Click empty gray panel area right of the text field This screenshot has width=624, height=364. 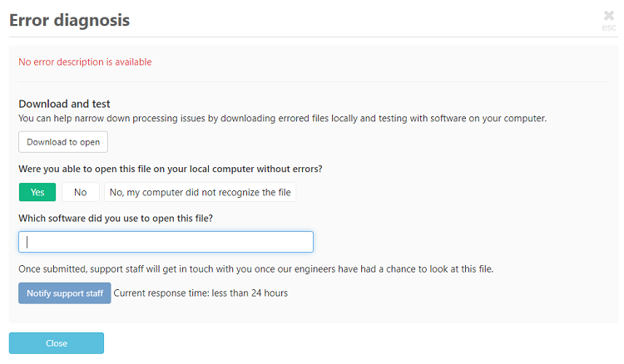coord(458,242)
